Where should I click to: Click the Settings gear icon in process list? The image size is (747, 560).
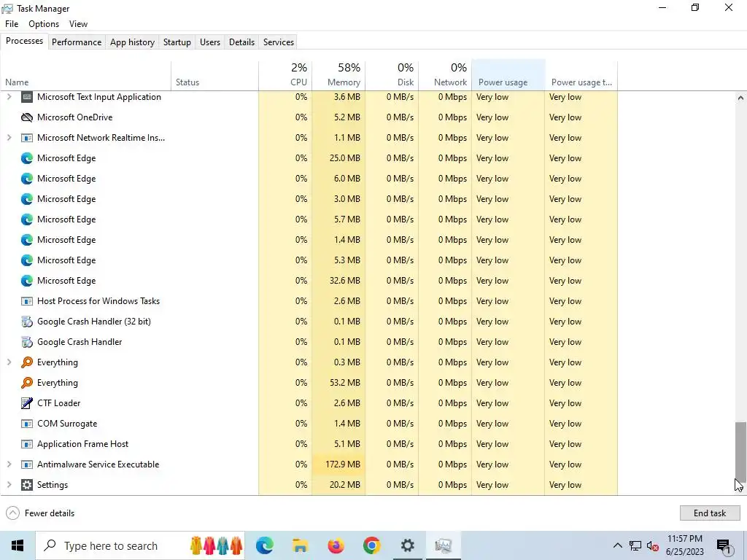(27, 485)
